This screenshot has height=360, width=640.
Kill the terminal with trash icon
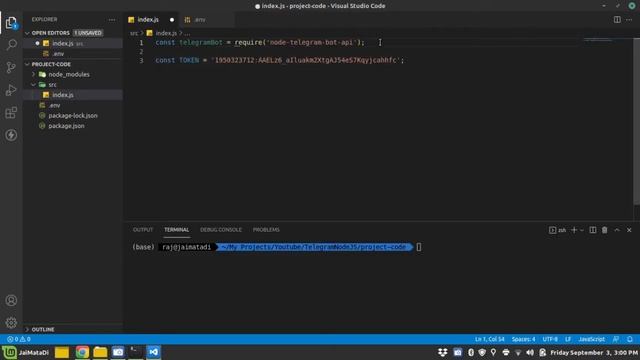[x=604, y=230]
